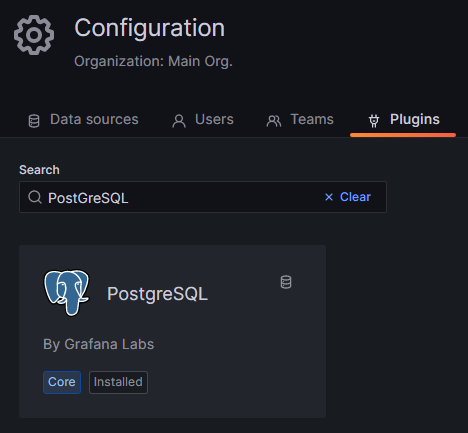The width and height of the screenshot is (468, 433).
Task: Click the Search field label
Action: 39,170
